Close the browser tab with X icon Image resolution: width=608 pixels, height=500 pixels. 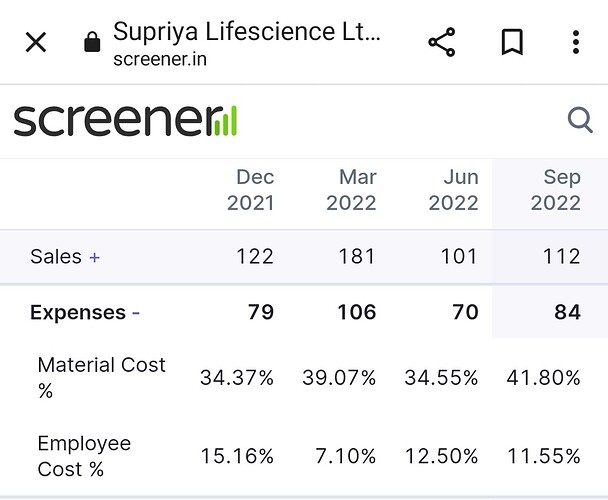(x=36, y=42)
